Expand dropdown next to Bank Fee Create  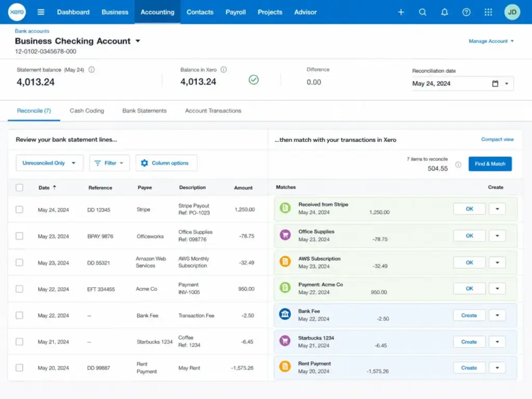[497, 315]
